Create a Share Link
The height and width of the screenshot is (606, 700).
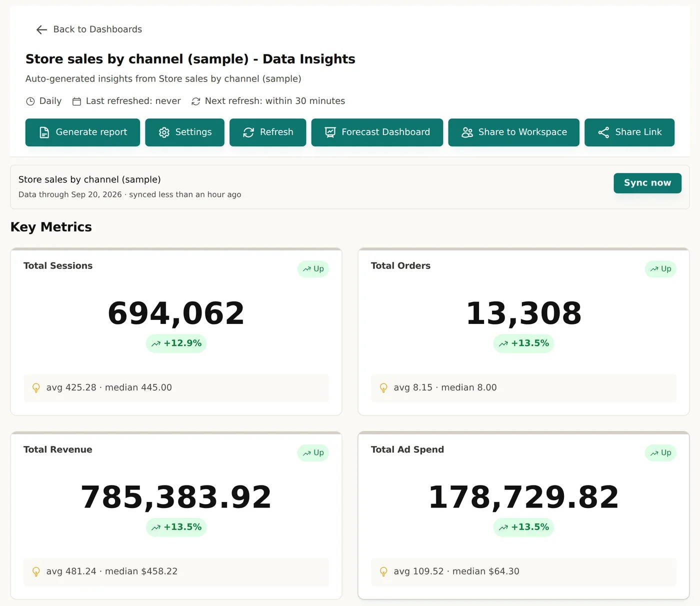pyautogui.click(x=629, y=132)
